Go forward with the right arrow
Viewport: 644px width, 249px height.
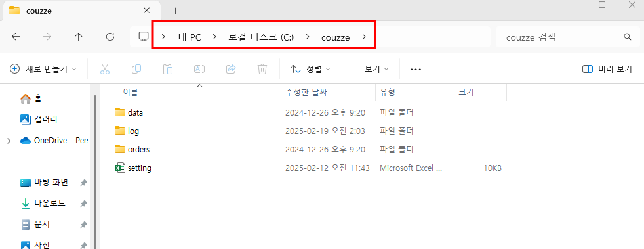(x=47, y=37)
